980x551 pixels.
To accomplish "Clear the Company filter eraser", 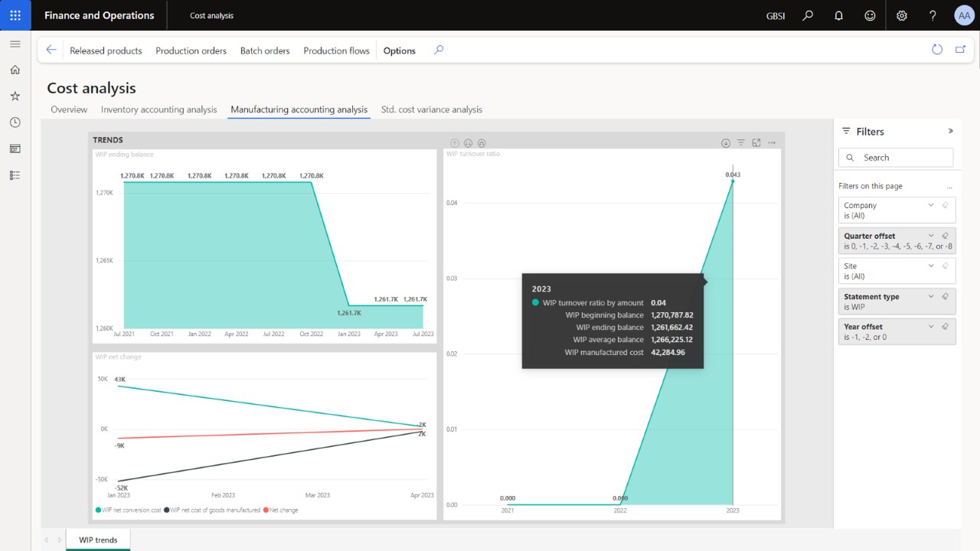I will pos(946,205).
